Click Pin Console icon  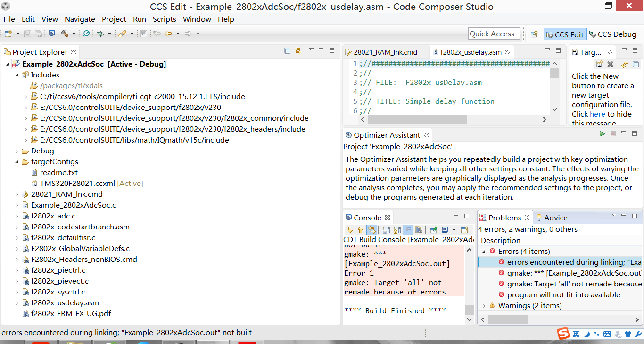coord(433,230)
